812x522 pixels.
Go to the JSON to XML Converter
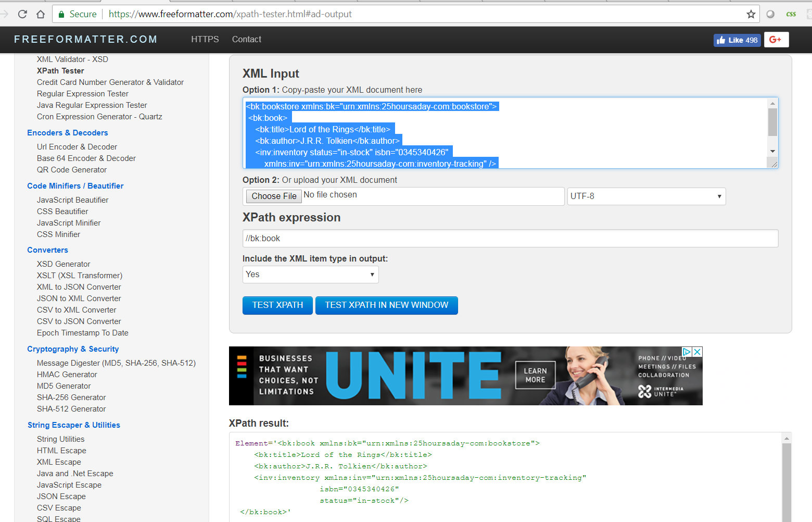79,298
